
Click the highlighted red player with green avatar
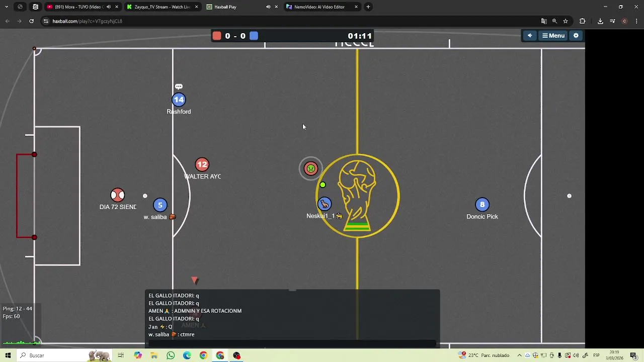(x=311, y=168)
